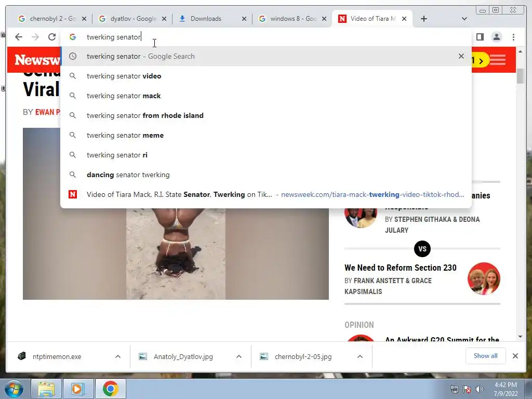Click into the address bar text field
This screenshot has height=399, width=532.
tap(266, 37)
